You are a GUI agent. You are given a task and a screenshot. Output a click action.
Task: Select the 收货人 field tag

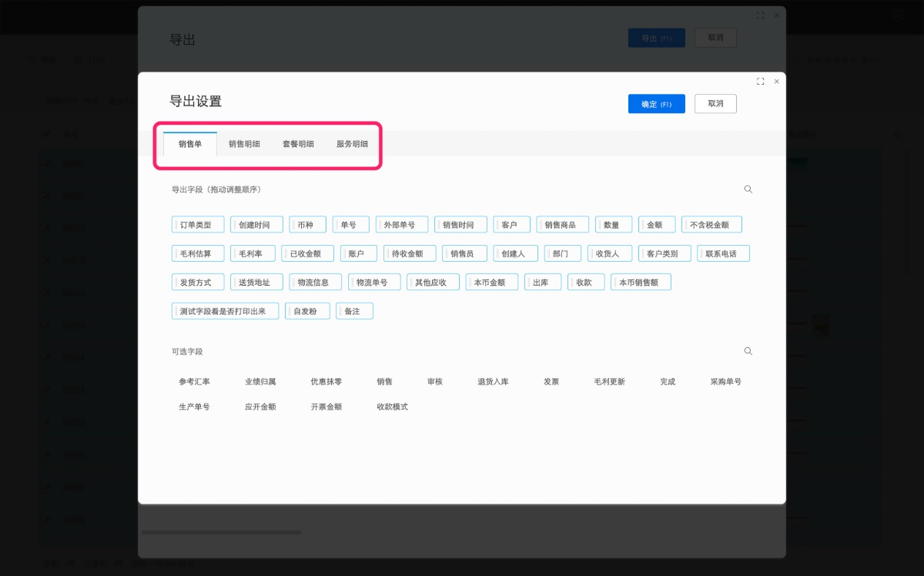tap(609, 253)
